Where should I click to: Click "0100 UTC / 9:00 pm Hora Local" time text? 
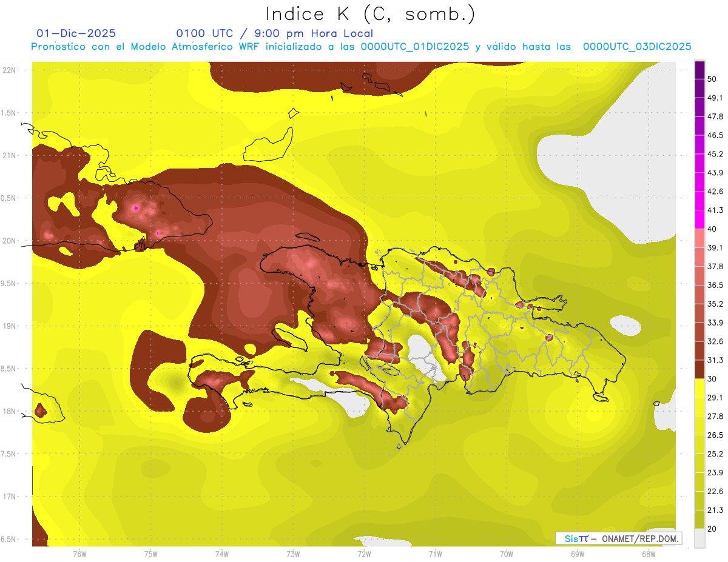(x=275, y=33)
